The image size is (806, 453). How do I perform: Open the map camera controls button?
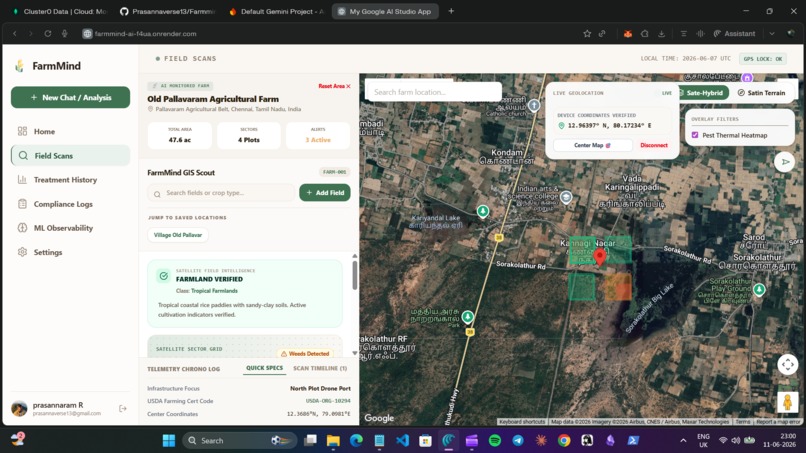click(x=787, y=365)
